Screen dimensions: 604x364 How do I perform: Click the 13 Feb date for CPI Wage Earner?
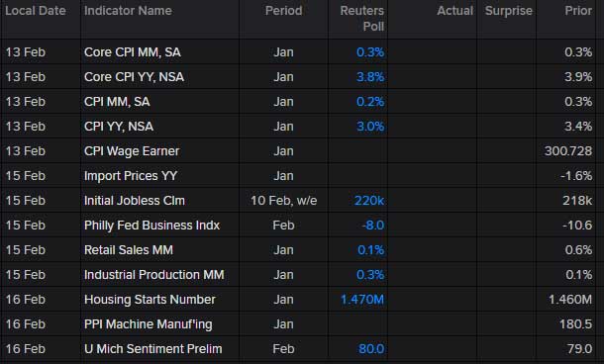26,151
